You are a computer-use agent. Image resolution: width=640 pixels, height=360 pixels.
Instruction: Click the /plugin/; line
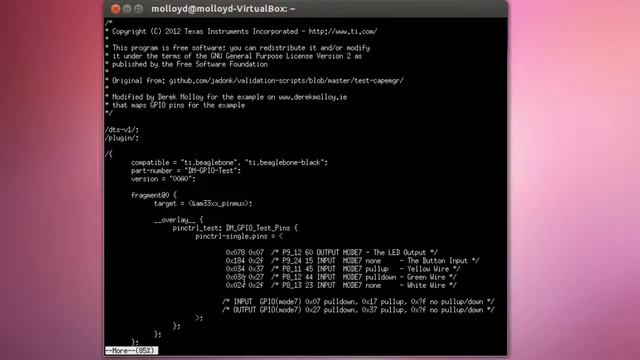coord(122,138)
